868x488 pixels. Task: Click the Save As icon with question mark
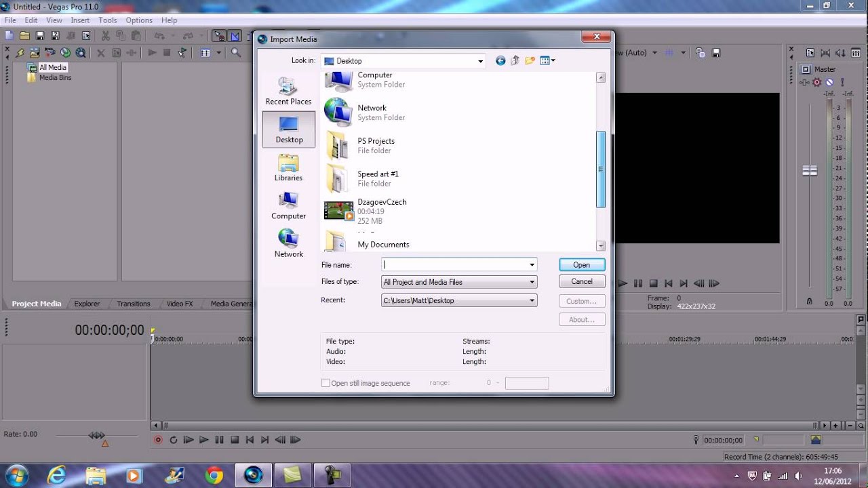54,35
